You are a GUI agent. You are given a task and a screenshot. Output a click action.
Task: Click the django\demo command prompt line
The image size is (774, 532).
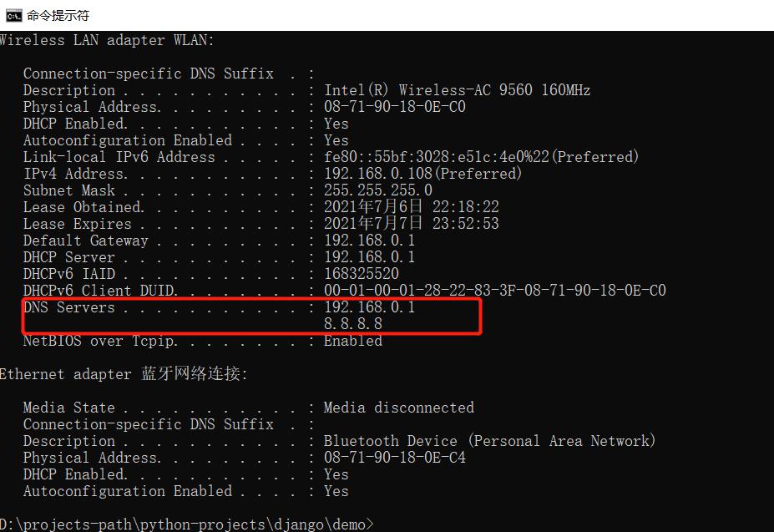click(187, 524)
